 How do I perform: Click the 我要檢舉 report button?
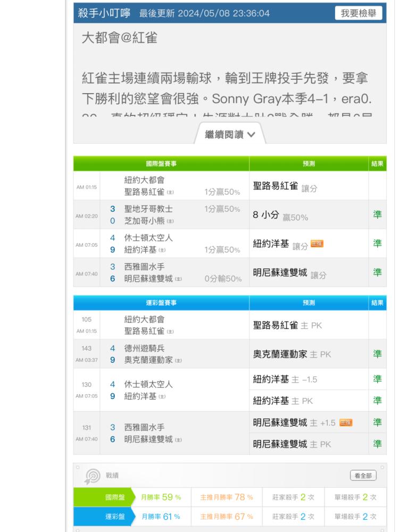click(x=358, y=13)
